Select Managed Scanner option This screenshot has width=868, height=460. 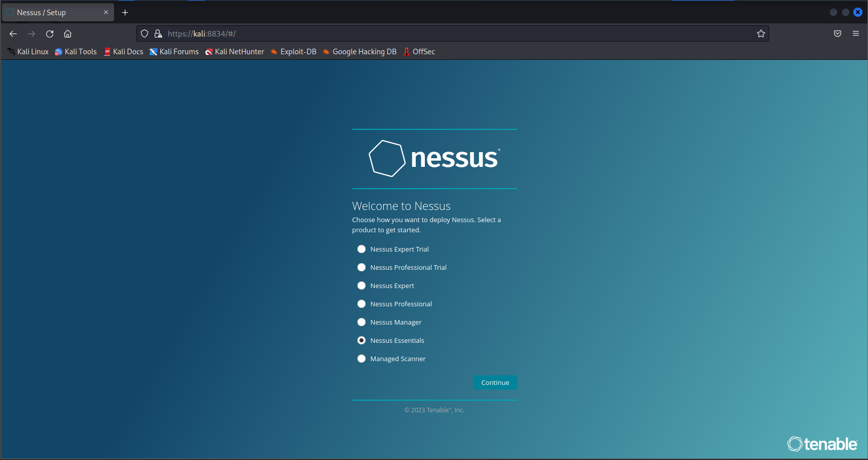361,359
